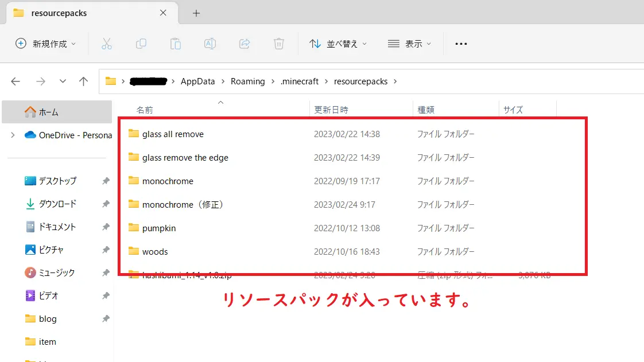
Task: Open recent locations chevron dropdown
Action: (x=63, y=81)
